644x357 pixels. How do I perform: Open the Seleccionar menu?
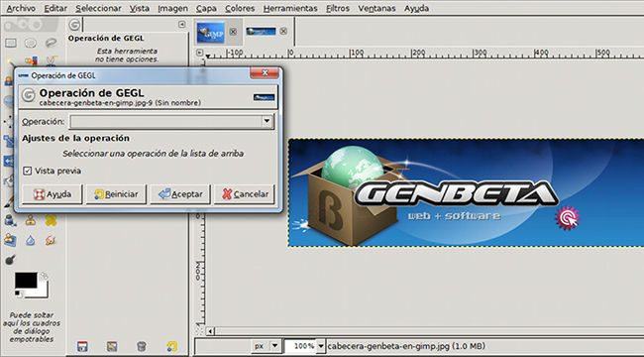tap(98, 8)
